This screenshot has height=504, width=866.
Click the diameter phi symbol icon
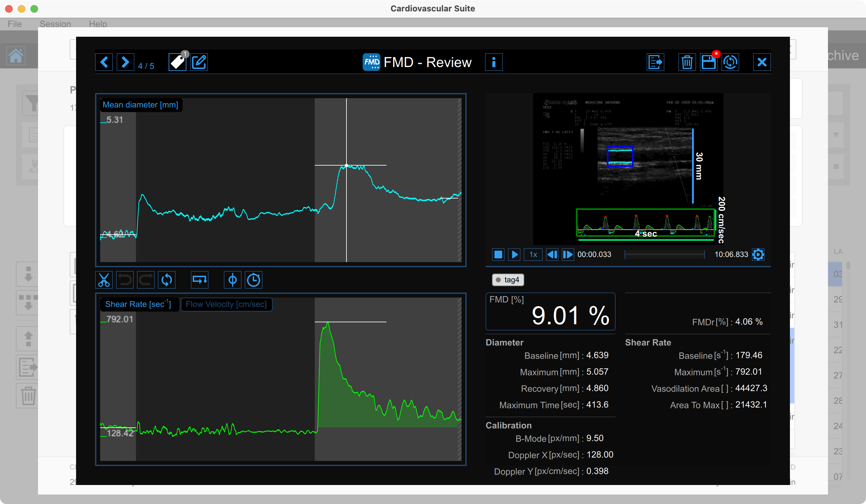(x=232, y=280)
